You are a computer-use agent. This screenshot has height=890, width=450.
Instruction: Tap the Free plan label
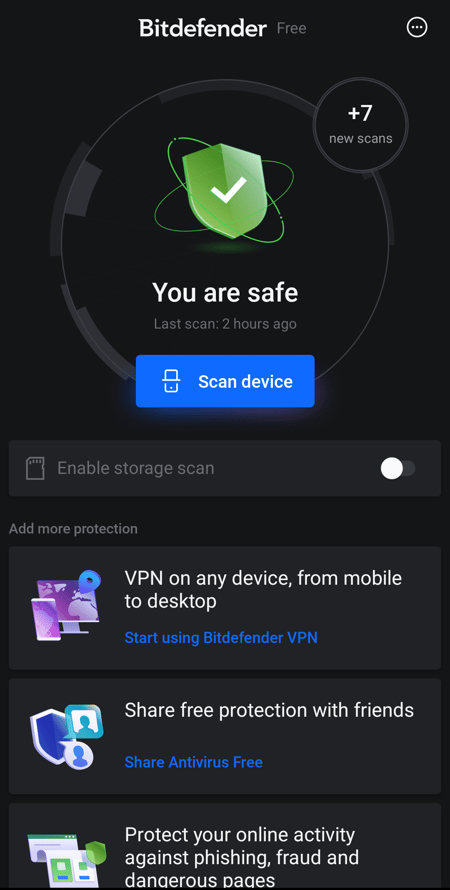(x=292, y=28)
